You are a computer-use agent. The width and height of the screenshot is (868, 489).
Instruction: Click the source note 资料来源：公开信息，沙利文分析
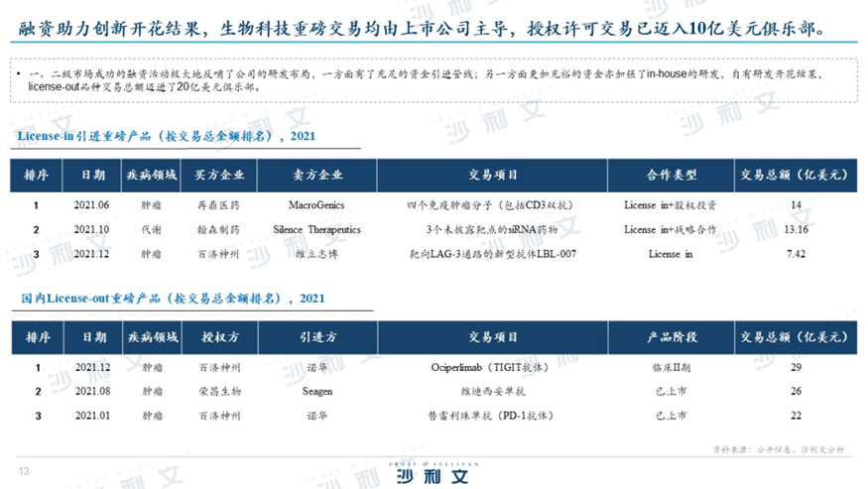[x=779, y=449]
